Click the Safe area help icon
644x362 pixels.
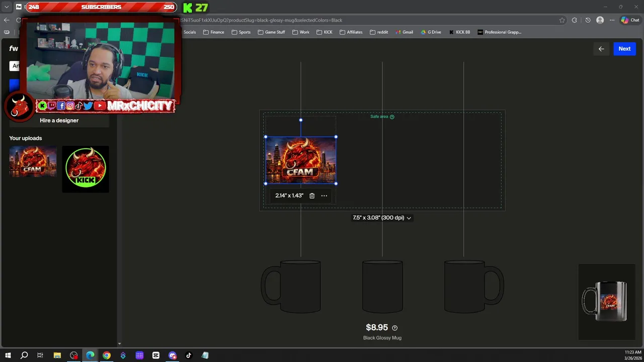coord(392,117)
